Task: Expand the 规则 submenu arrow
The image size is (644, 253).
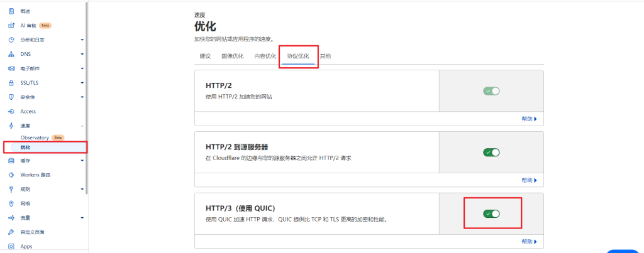Action: click(x=82, y=190)
